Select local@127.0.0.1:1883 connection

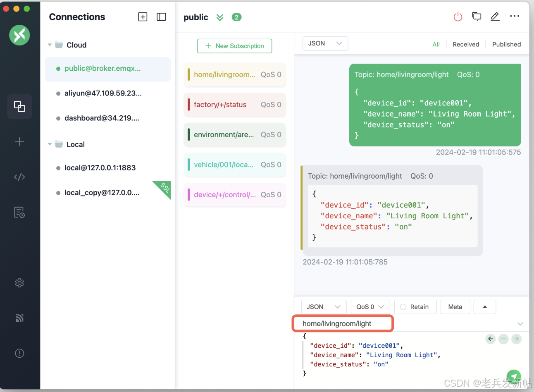(107, 168)
